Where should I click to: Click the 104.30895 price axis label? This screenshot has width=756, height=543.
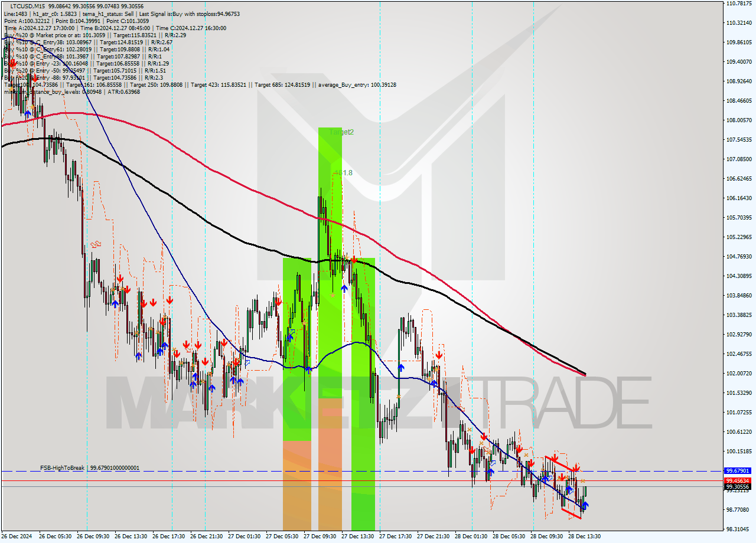[739, 276]
